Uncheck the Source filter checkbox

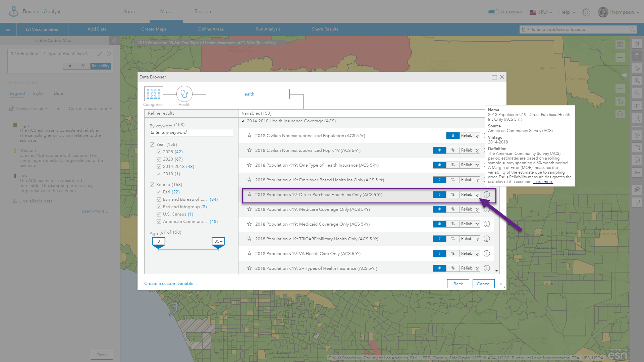[152, 185]
